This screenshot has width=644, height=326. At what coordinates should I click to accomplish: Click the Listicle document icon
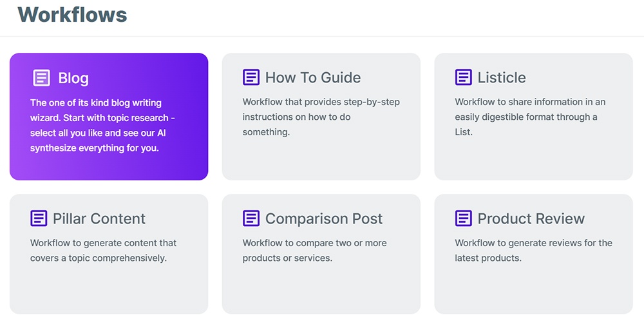(x=463, y=77)
